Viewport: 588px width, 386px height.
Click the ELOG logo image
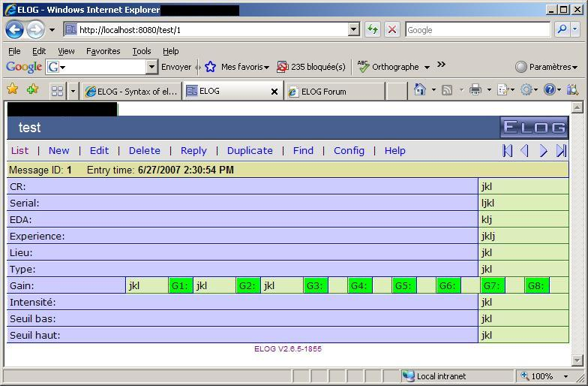click(534, 128)
